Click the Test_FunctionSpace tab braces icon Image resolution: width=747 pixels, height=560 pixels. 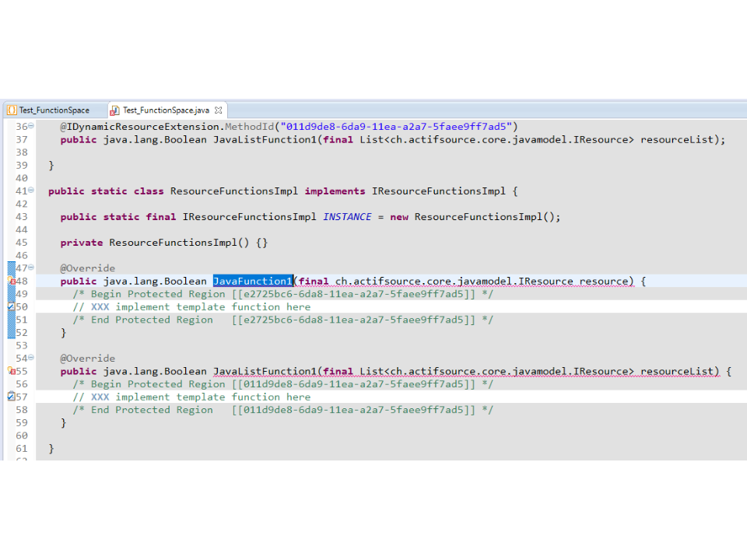click(12, 110)
